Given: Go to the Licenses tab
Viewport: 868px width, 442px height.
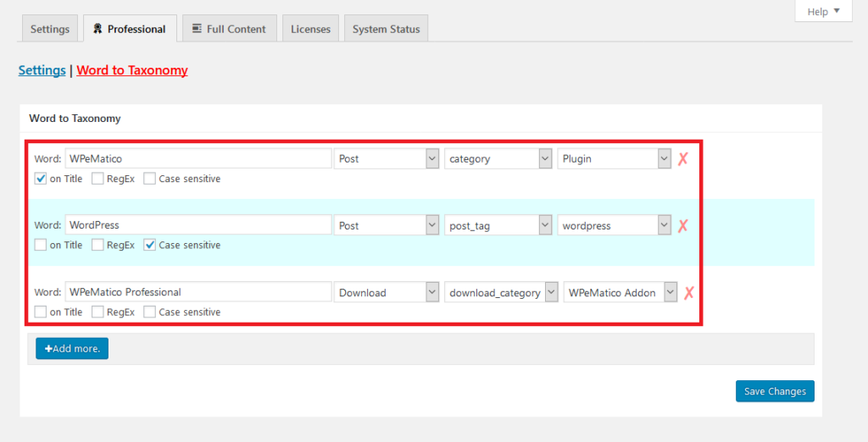Looking at the screenshot, I should click(310, 29).
